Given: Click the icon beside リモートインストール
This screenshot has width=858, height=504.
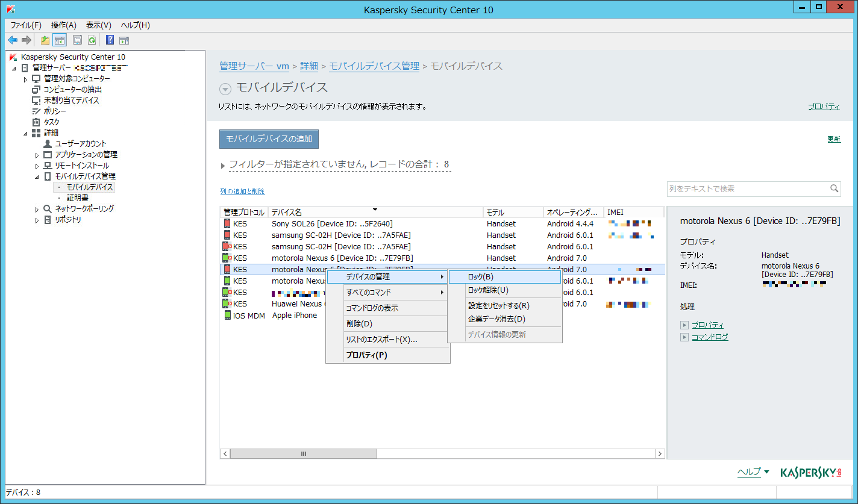Looking at the screenshot, I should coord(48,166).
